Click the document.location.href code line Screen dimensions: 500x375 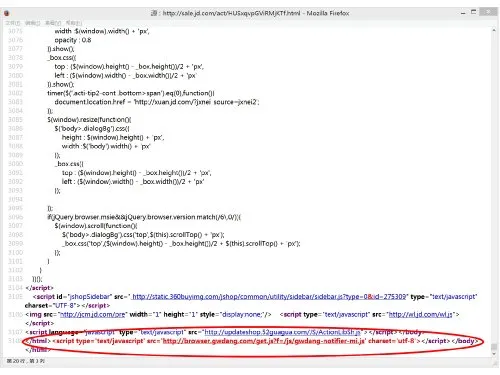pyautogui.click(x=157, y=102)
